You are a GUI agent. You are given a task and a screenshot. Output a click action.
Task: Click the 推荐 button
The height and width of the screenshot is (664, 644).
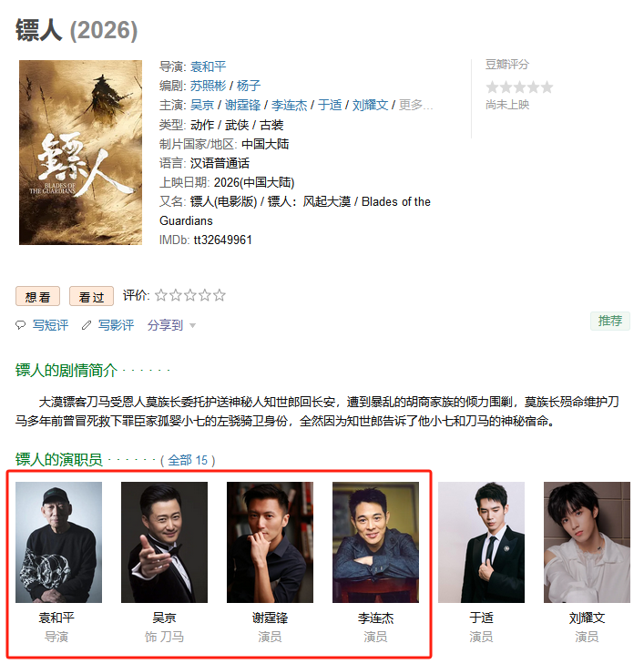(610, 321)
